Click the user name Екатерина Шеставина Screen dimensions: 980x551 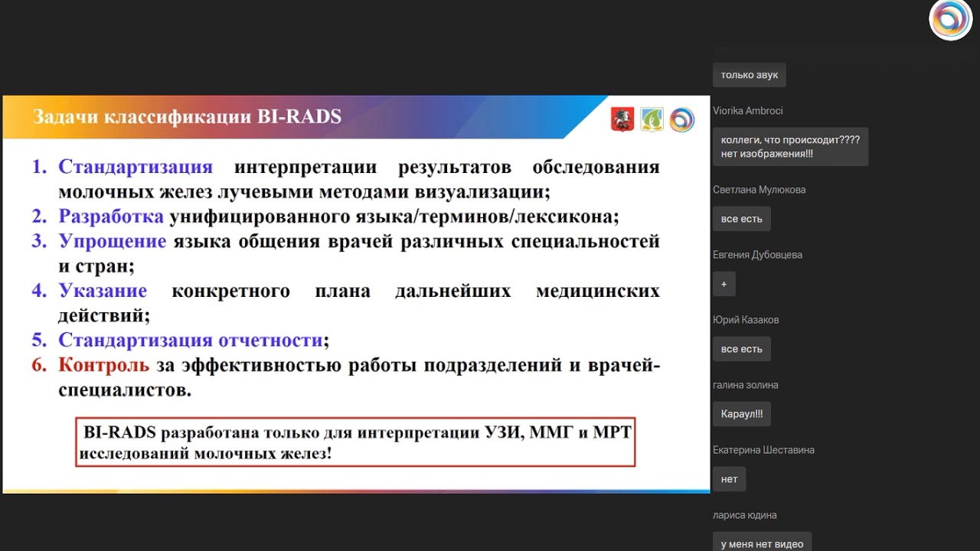coord(763,450)
